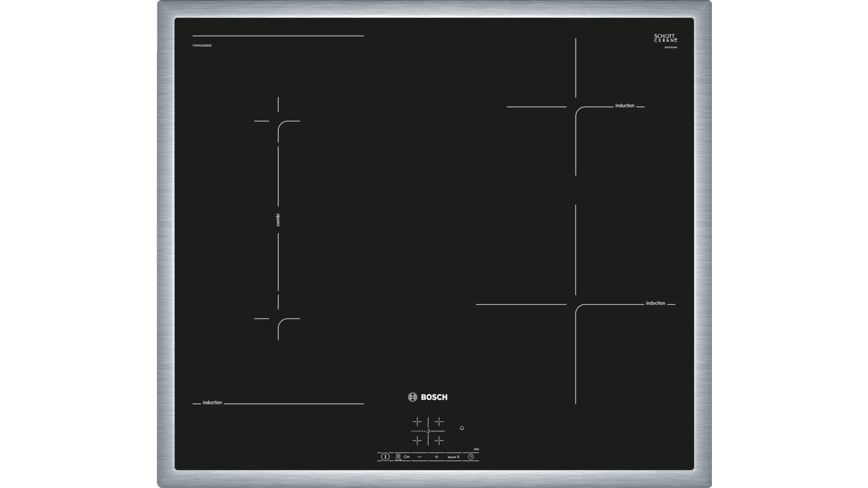The width and height of the screenshot is (868, 488).
Task: Click the "min" label above the timer
Action: (x=476, y=449)
